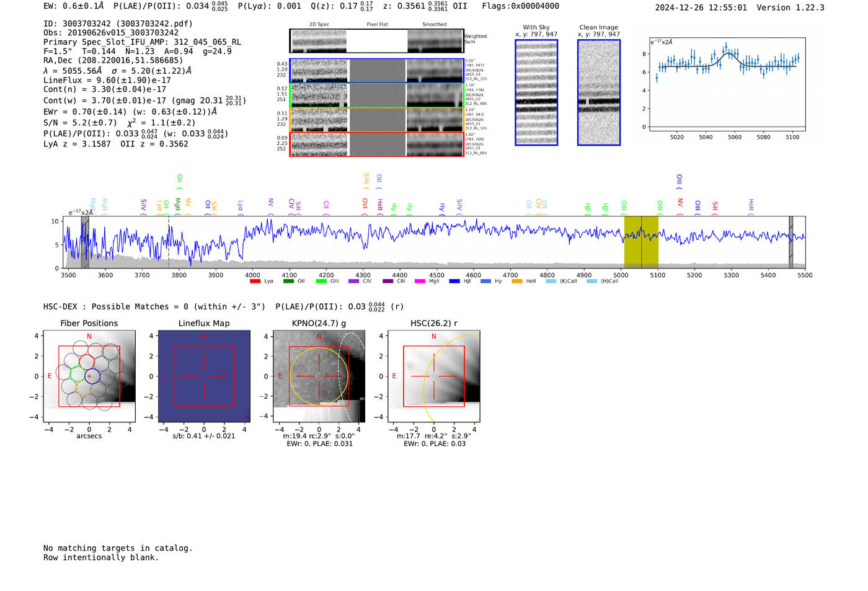The image size is (868, 591).
Task: Click the purple CIV legend swatch
Action: point(353,282)
